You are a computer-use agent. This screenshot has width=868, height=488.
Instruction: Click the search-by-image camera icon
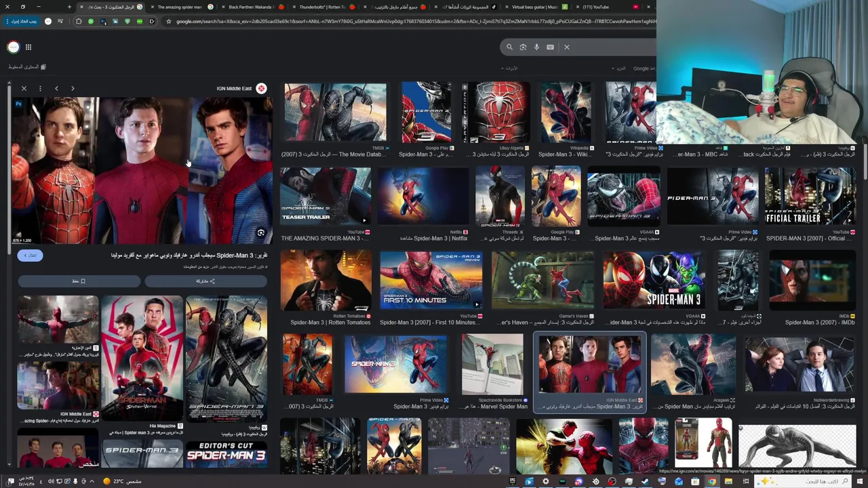(523, 47)
